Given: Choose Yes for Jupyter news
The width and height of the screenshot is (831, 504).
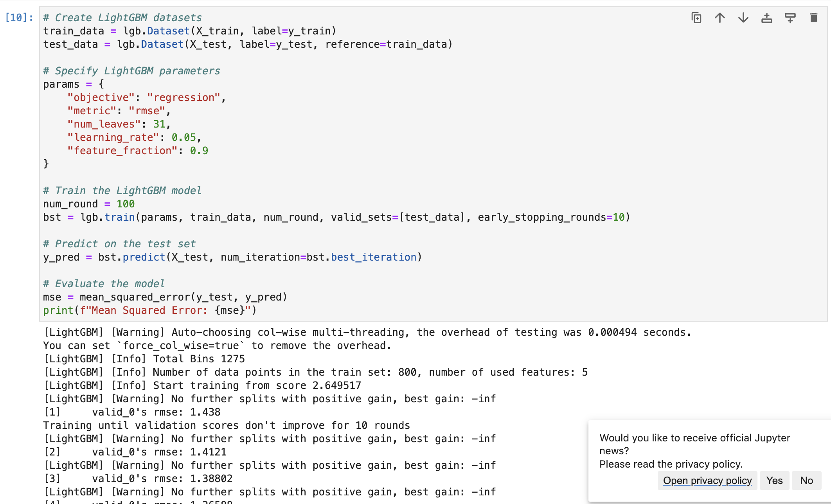Looking at the screenshot, I should click(774, 481).
